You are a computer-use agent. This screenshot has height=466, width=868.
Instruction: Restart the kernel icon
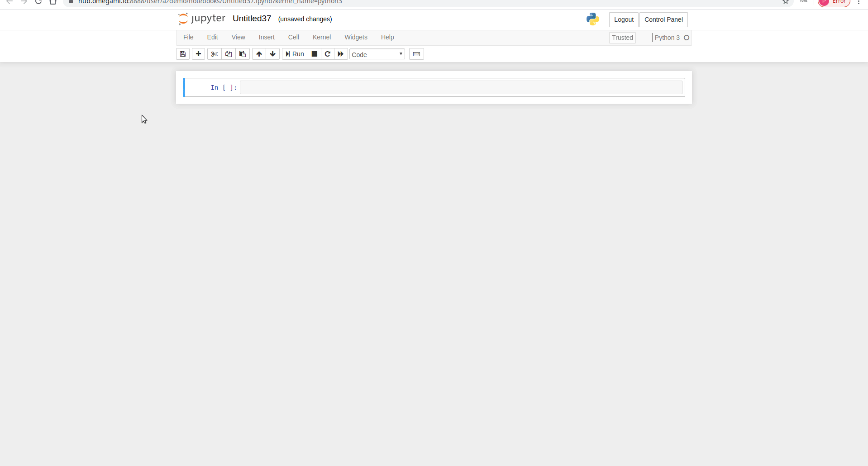(x=328, y=54)
